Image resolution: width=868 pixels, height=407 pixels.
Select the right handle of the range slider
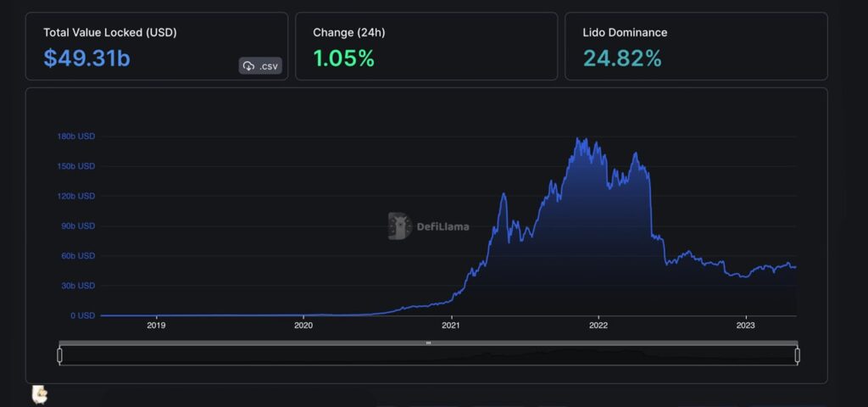tap(797, 354)
